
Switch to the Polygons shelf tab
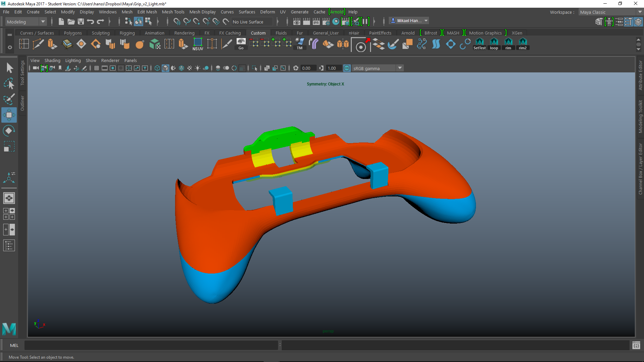pyautogui.click(x=73, y=33)
